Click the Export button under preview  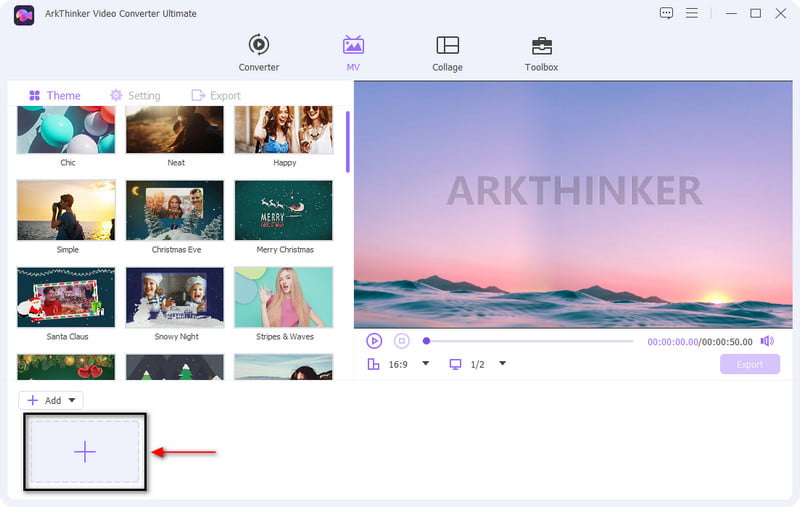pos(749,364)
